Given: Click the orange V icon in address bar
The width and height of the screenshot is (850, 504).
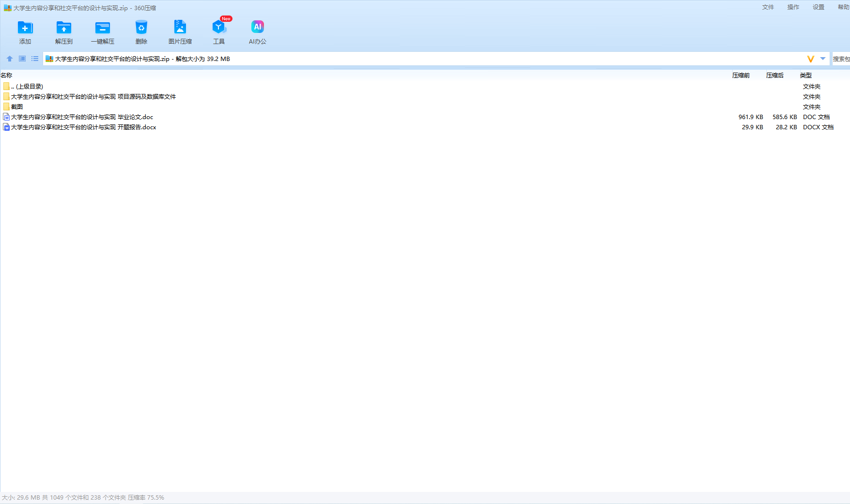Looking at the screenshot, I should pos(810,59).
